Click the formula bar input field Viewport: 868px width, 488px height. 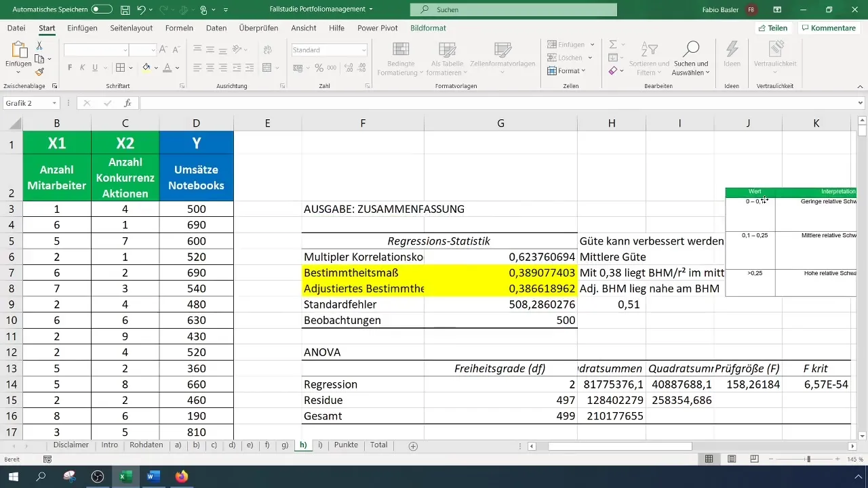[498, 103]
